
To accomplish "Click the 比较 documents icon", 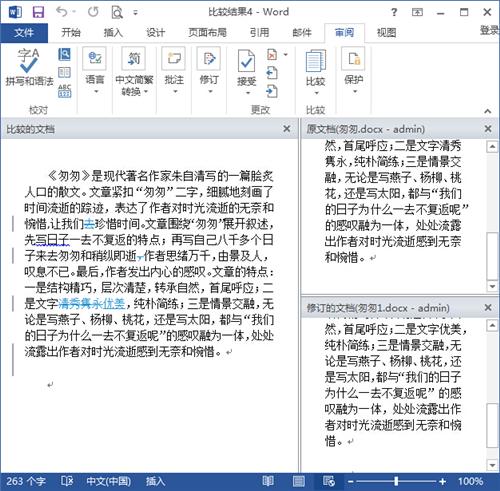I will point(315,61).
